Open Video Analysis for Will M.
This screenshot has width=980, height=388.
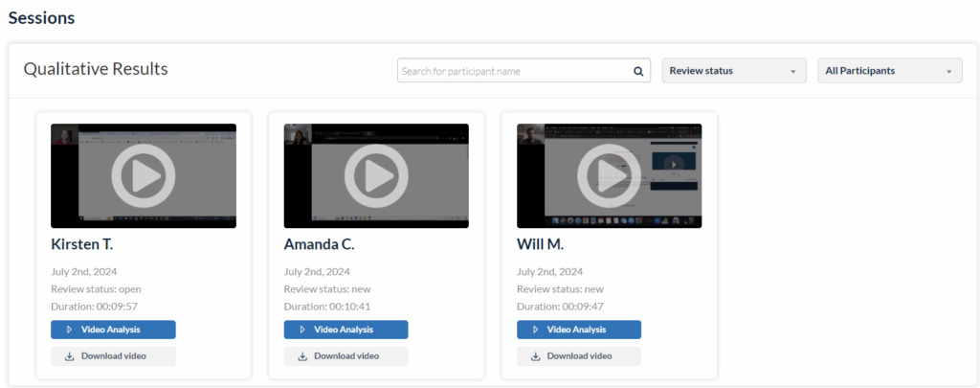click(579, 330)
